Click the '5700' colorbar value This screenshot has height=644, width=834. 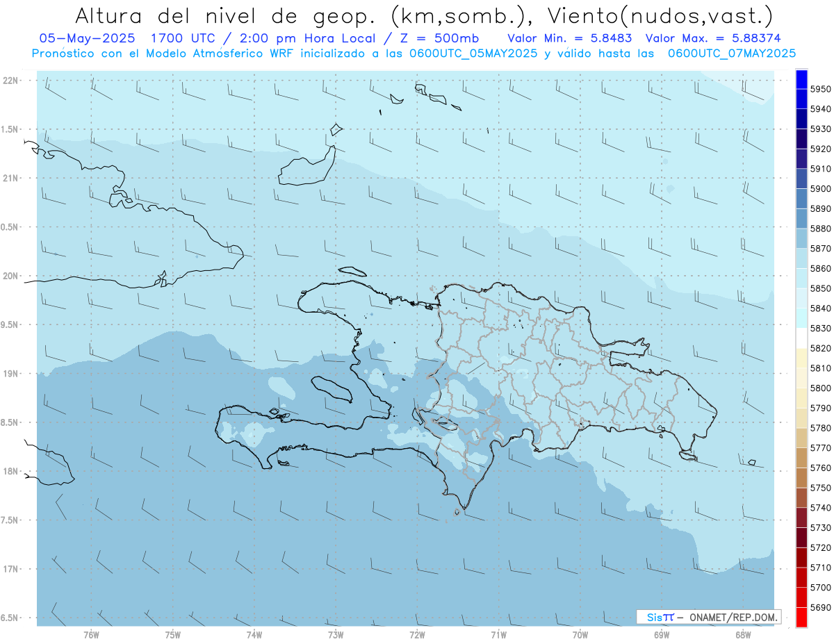tap(821, 587)
